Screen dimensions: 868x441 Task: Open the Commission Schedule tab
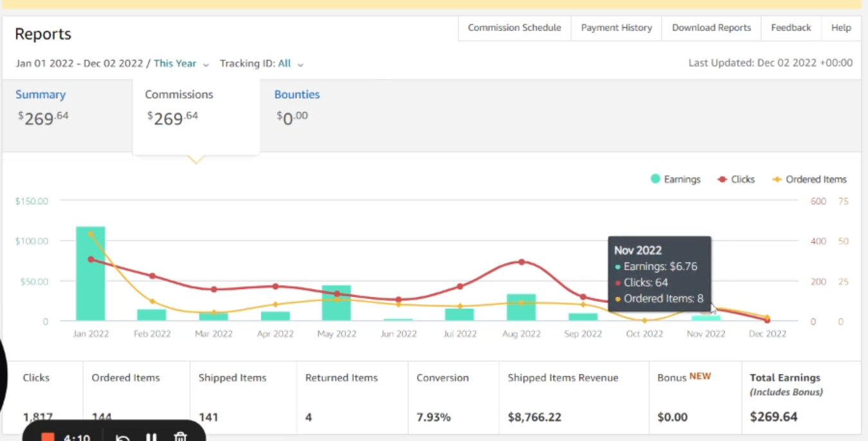coord(514,28)
